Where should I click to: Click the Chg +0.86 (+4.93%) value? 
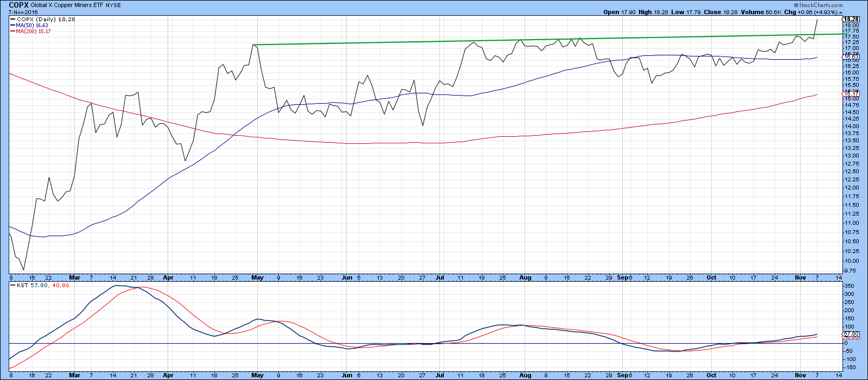tap(810, 12)
